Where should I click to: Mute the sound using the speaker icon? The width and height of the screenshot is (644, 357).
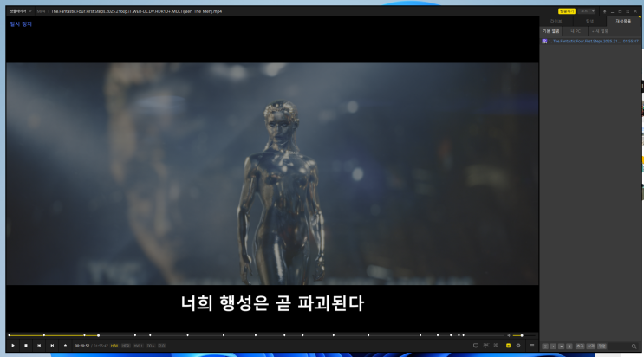point(509,335)
